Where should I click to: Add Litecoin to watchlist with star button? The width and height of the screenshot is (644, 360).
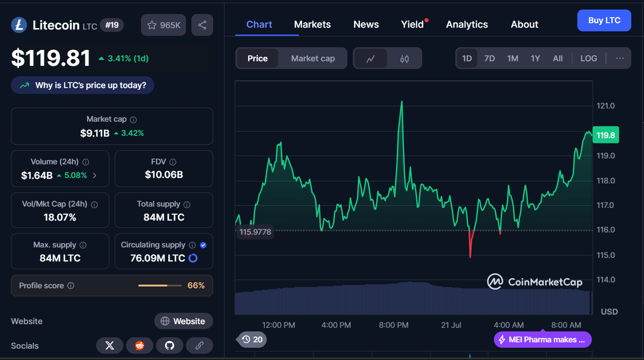click(x=164, y=25)
